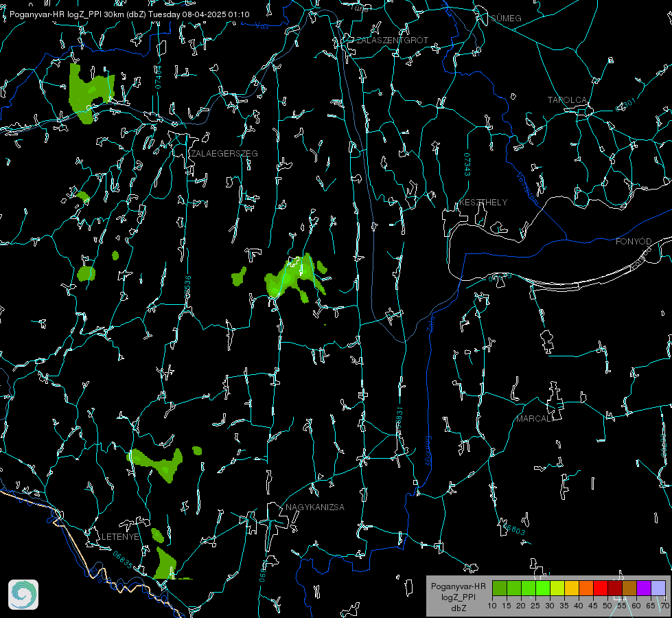This screenshot has width=672, height=618.
Task: Click the FONYÓD city label
Action: [x=634, y=242]
